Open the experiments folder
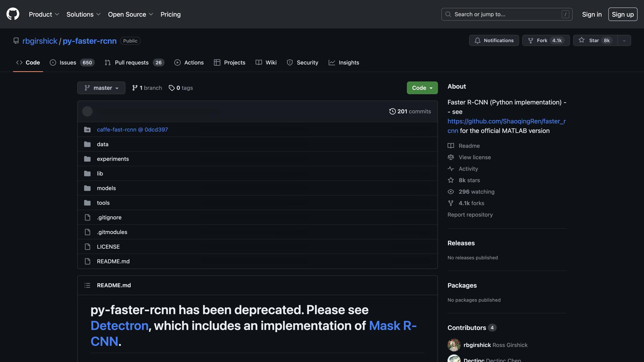This screenshot has height=362, width=644. click(113, 159)
